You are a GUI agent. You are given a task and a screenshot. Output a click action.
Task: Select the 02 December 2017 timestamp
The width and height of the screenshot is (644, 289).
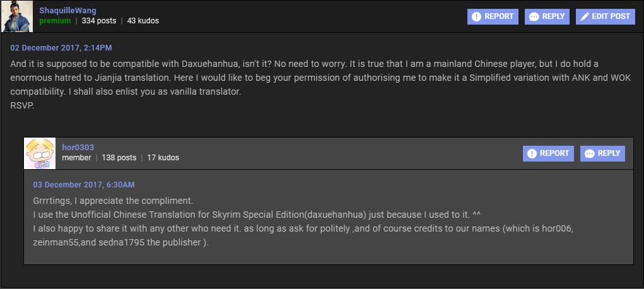tap(61, 48)
